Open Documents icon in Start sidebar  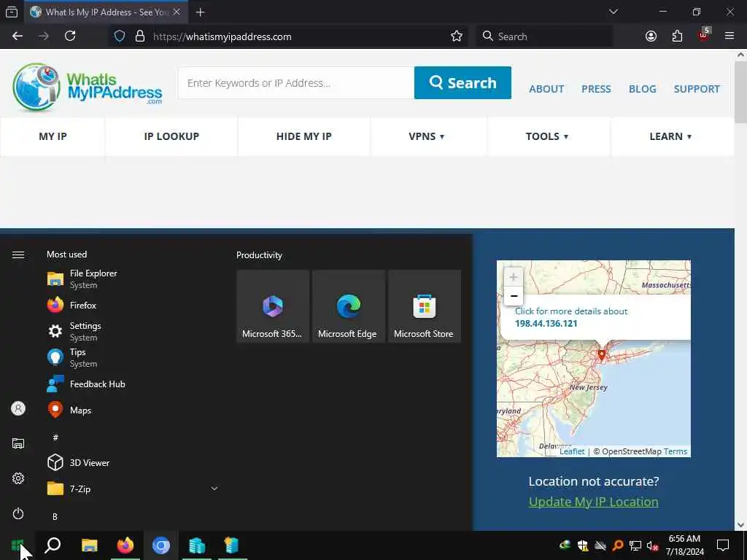[18, 443]
